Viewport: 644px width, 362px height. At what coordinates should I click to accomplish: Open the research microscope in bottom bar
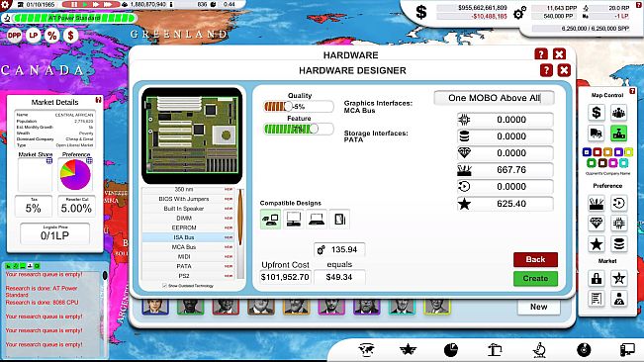tap(539, 350)
